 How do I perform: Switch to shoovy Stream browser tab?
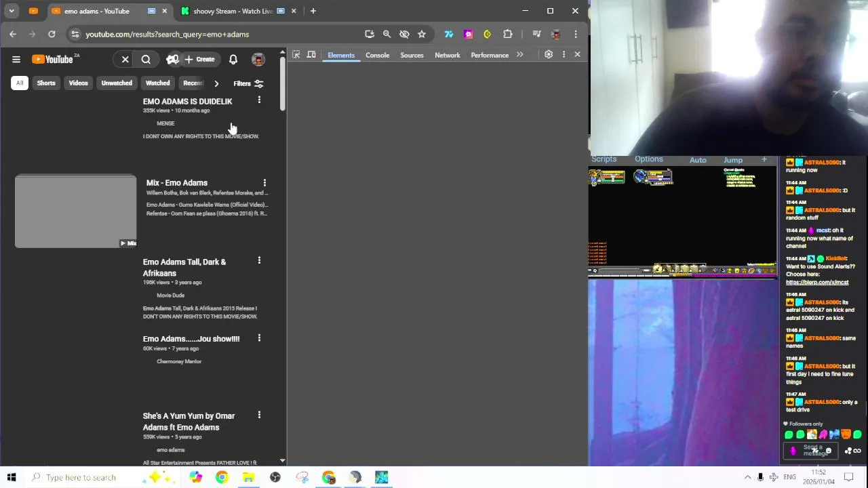[x=233, y=11]
